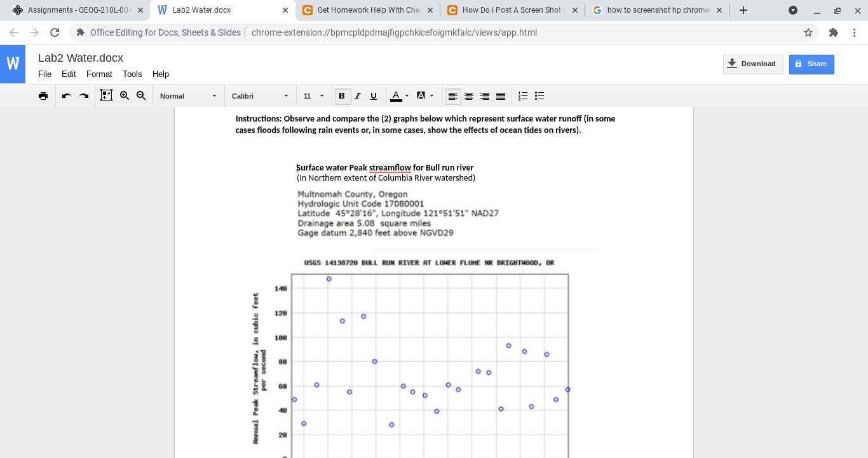Reload the current page
This screenshot has width=868, height=458.
coord(55,32)
